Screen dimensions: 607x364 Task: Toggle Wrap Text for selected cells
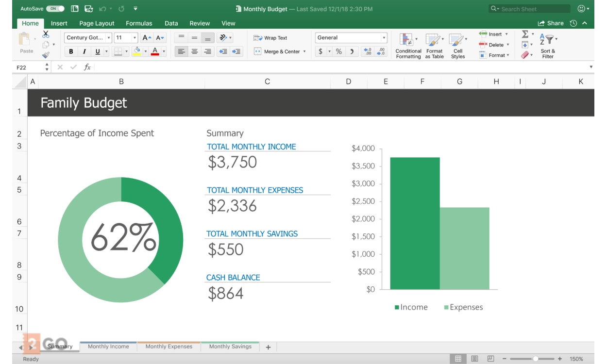(x=270, y=38)
